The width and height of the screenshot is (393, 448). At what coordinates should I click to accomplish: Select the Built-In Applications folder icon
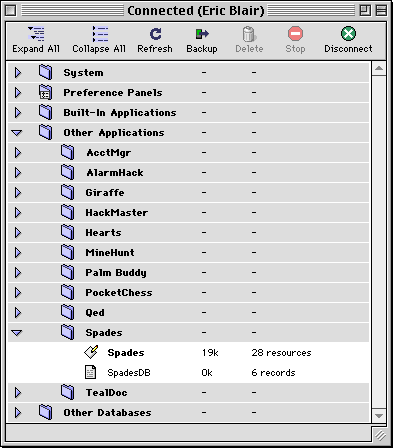click(x=45, y=112)
